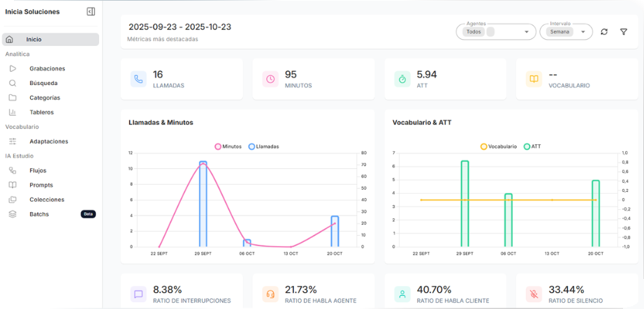Click the refresh icon in the header

(x=604, y=32)
